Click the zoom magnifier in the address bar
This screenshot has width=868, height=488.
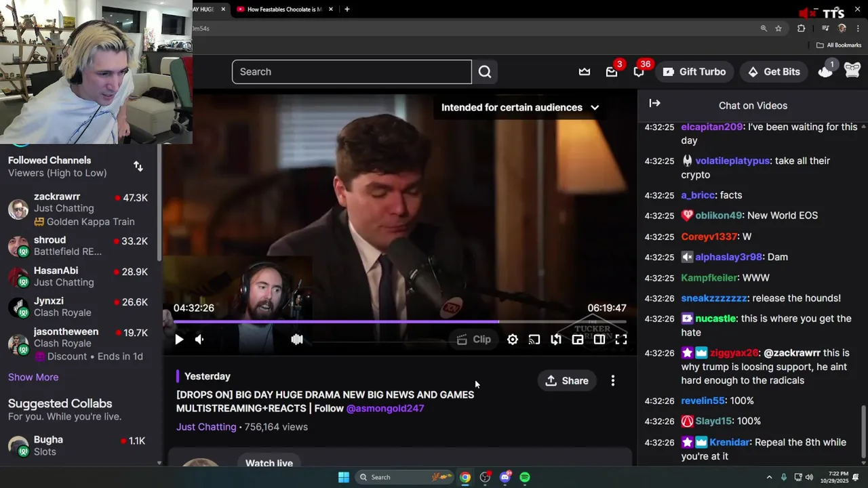(x=764, y=28)
